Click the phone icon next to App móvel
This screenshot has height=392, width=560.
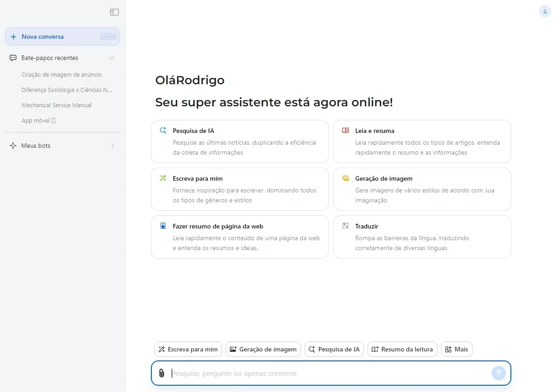click(54, 121)
